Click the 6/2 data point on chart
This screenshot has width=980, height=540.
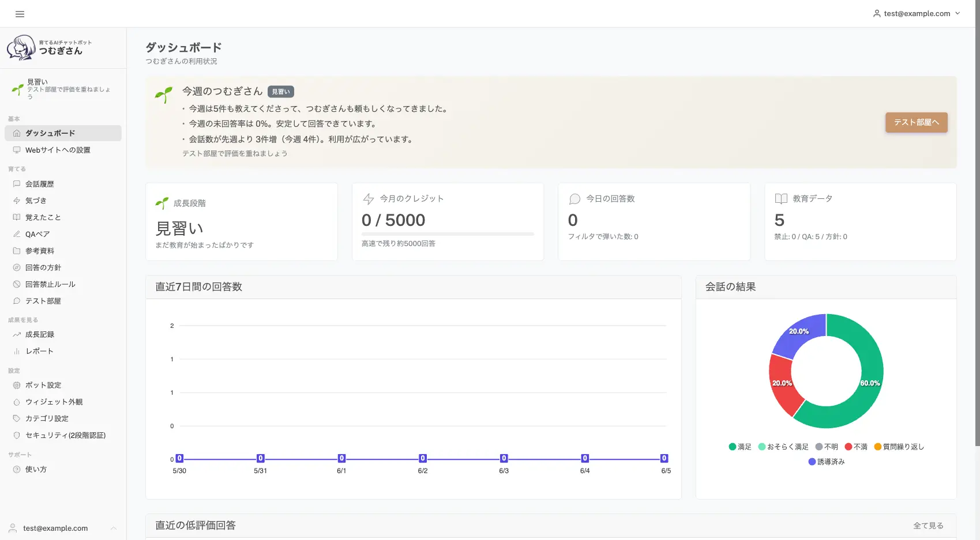423,458
